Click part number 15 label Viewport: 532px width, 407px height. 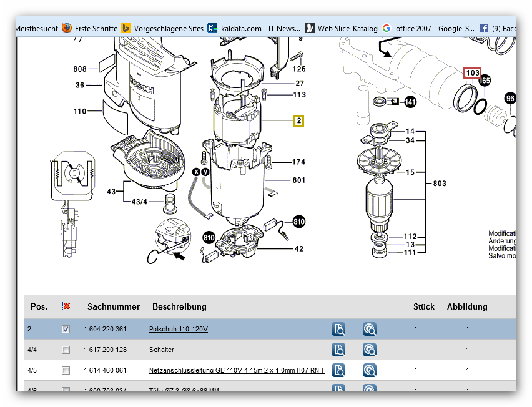click(x=410, y=172)
